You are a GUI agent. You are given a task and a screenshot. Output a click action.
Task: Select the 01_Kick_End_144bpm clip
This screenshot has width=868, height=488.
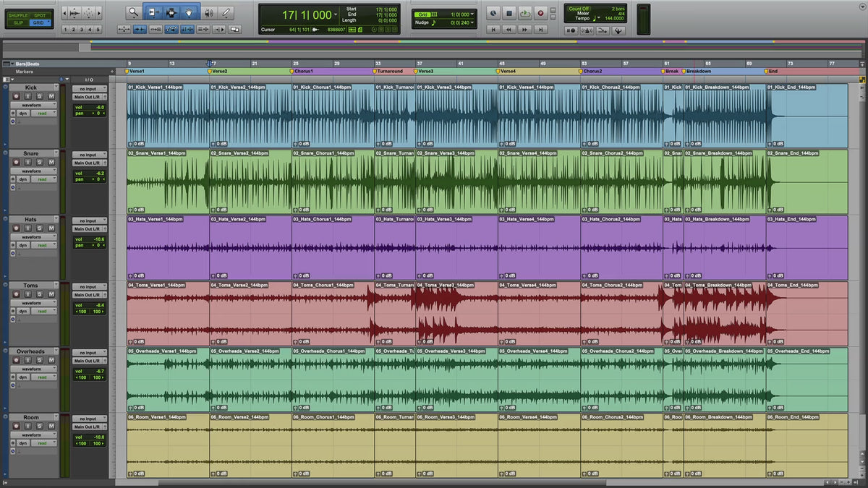pyautogui.click(x=807, y=116)
